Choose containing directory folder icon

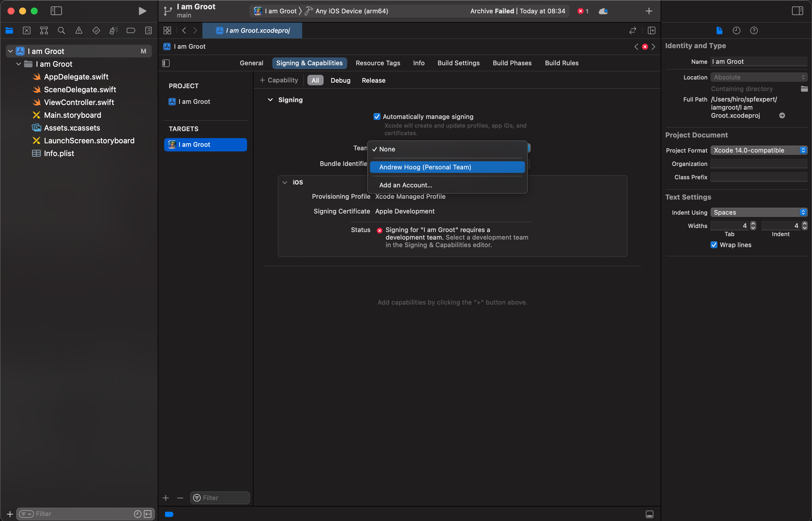click(x=804, y=89)
